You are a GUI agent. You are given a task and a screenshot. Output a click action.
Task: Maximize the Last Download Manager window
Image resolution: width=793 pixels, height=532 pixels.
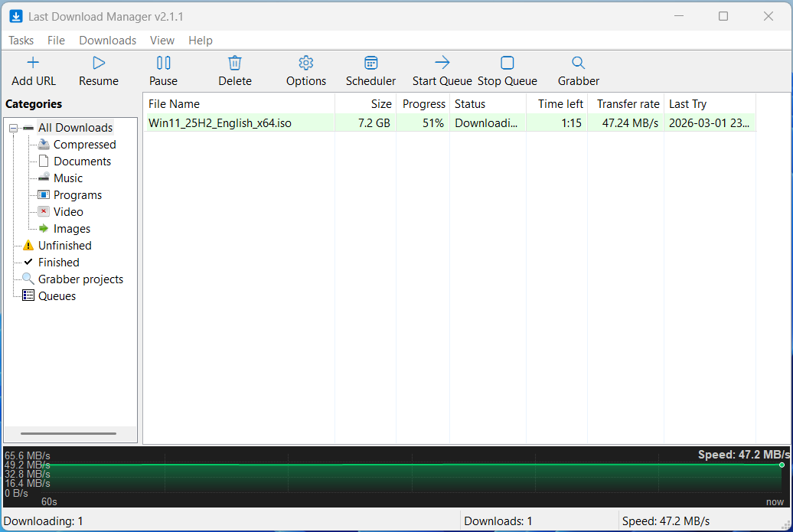tap(723, 16)
